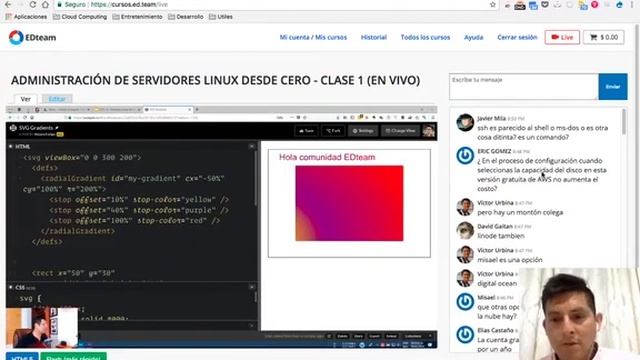640x360 pixels.
Task: Click Misael's power-icon avatar
Action: tap(465, 302)
